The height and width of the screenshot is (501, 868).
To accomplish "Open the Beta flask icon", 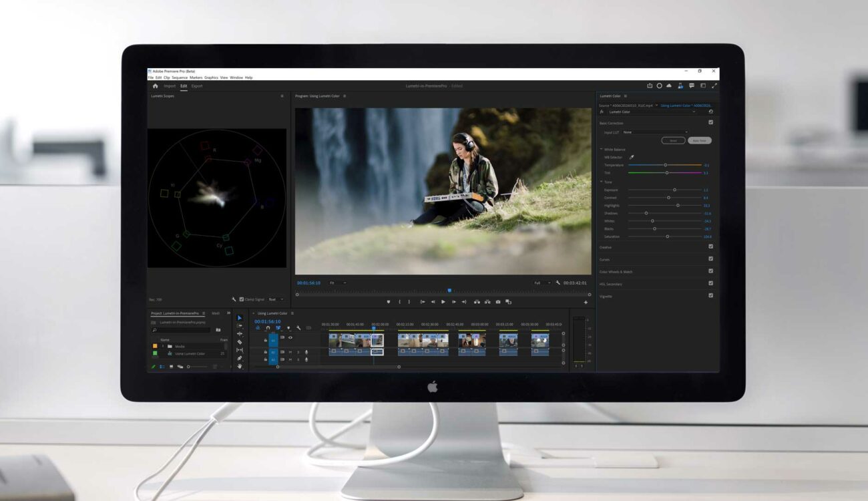I will coord(680,86).
